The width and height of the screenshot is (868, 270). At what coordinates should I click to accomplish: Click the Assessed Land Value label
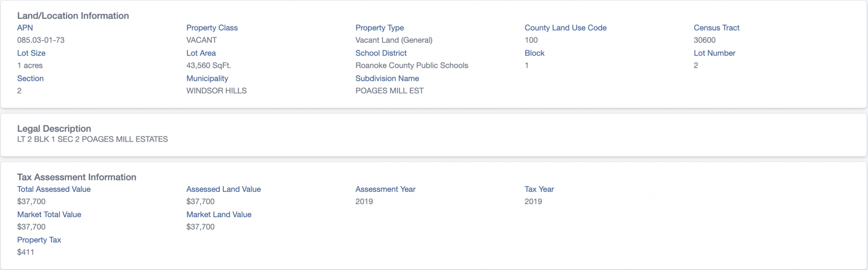(223, 189)
